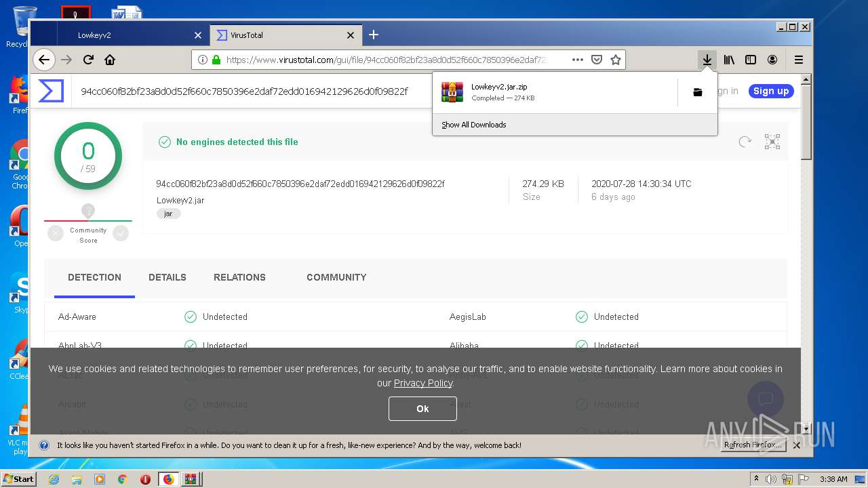The width and height of the screenshot is (868, 488).
Task: Open Windows Media Player taskbar icon
Action: click(x=100, y=479)
